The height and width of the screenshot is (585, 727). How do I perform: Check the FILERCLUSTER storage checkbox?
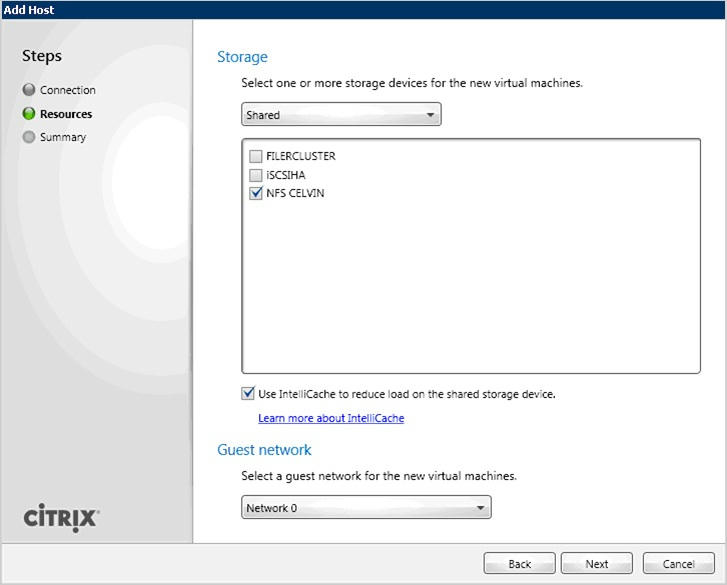click(255, 156)
